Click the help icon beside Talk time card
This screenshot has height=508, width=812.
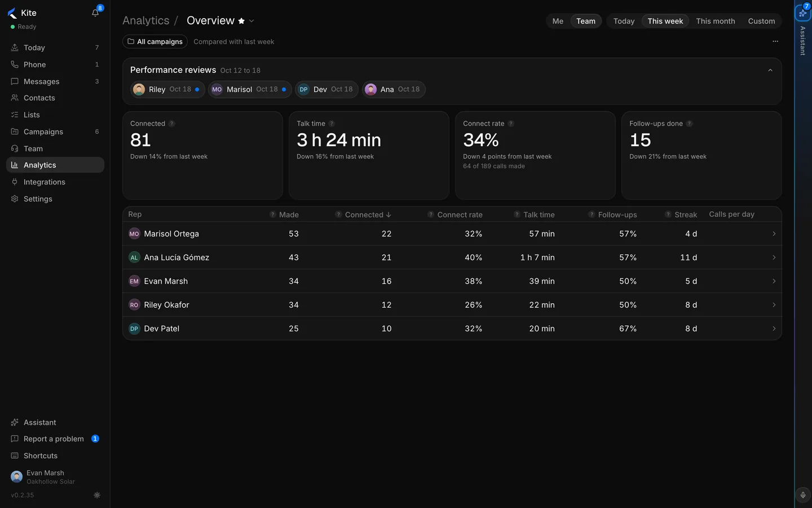[x=332, y=124]
